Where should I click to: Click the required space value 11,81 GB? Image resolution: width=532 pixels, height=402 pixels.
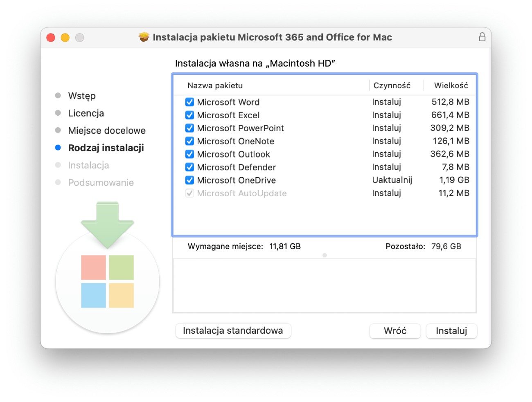(x=285, y=247)
